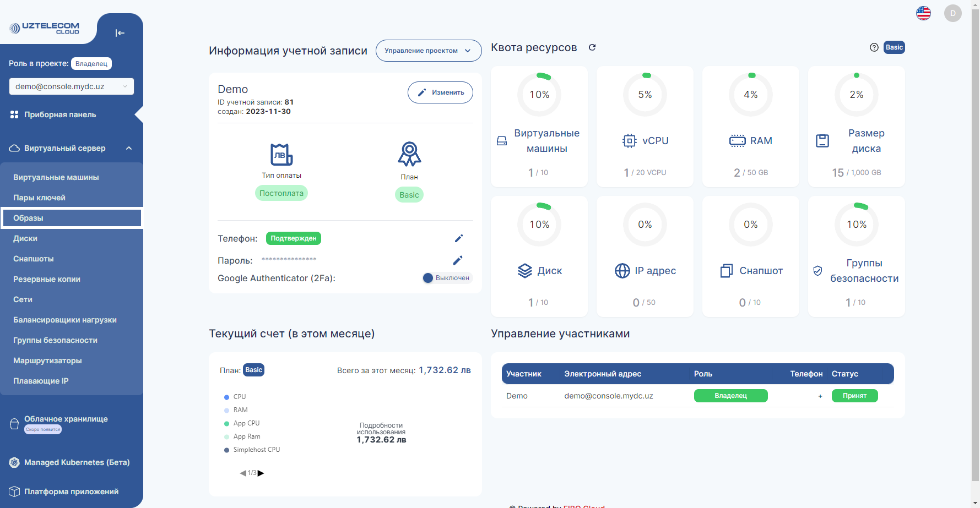Click the Владелец role badge in members table
Screen dimensions: 980x508
pyautogui.click(x=730, y=396)
